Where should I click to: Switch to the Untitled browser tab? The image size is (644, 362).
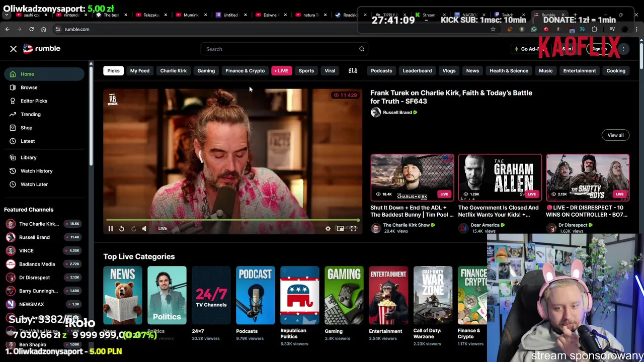tap(230, 15)
